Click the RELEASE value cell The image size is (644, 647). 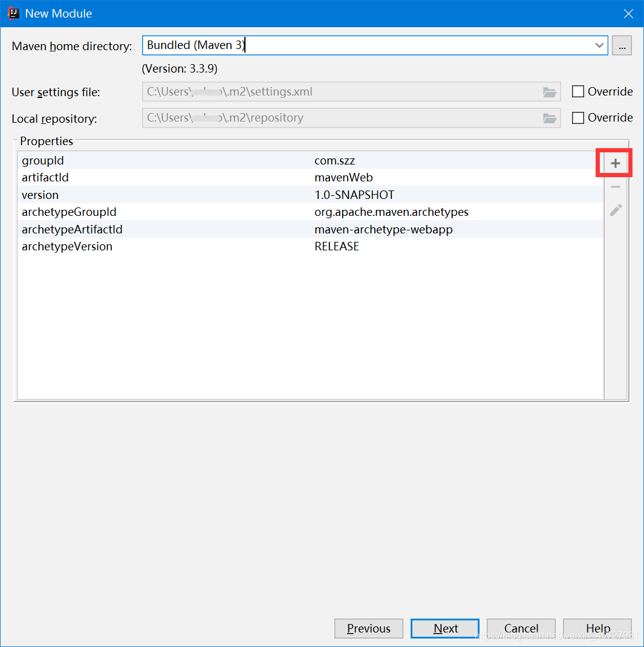click(337, 246)
